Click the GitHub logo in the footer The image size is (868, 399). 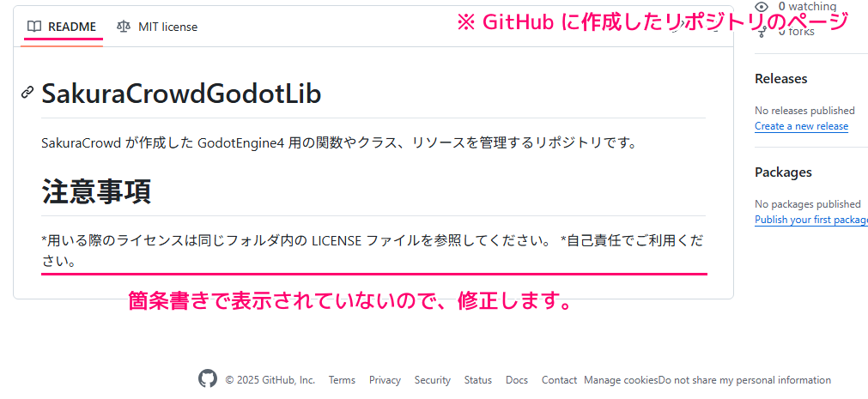[x=208, y=379]
